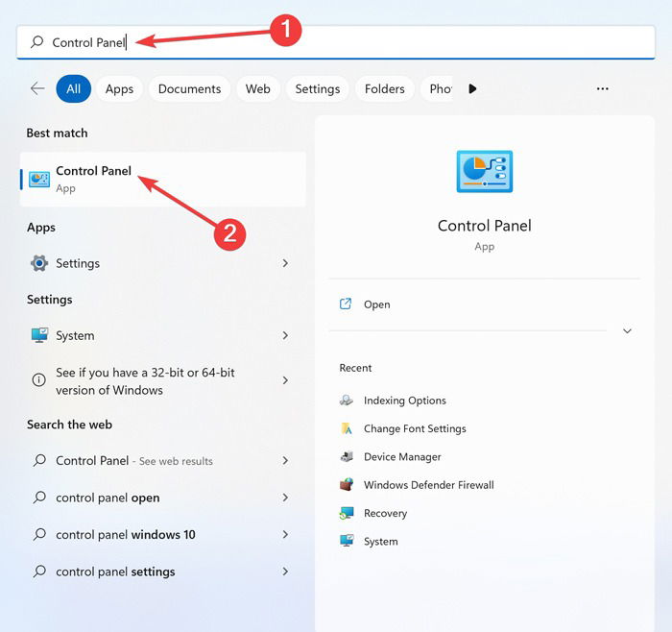The image size is (672, 632).
Task: Switch to the Folders filter tab
Action: tap(384, 88)
